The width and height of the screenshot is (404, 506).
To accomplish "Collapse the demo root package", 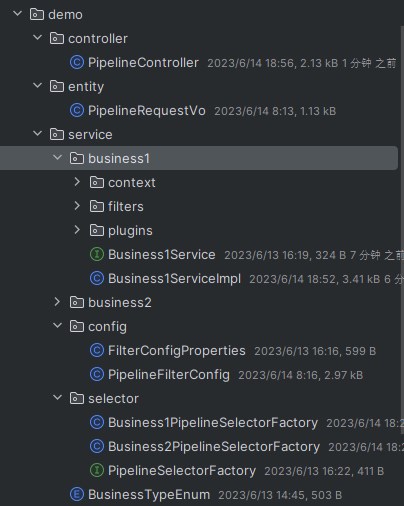I will 17,13.
